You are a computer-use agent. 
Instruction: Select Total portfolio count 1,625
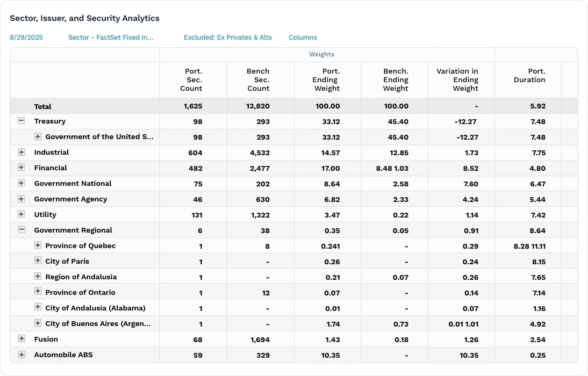tap(193, 106)
